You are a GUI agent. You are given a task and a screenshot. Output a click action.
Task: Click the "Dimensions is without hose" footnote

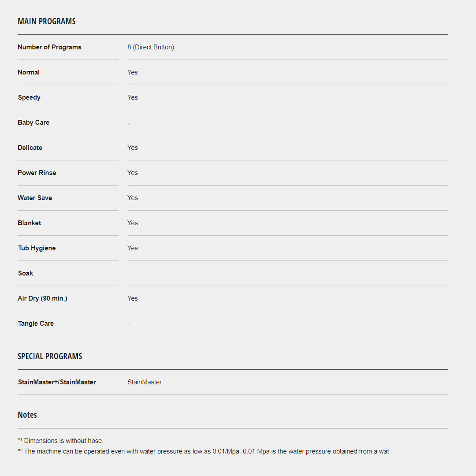[63, 441]
